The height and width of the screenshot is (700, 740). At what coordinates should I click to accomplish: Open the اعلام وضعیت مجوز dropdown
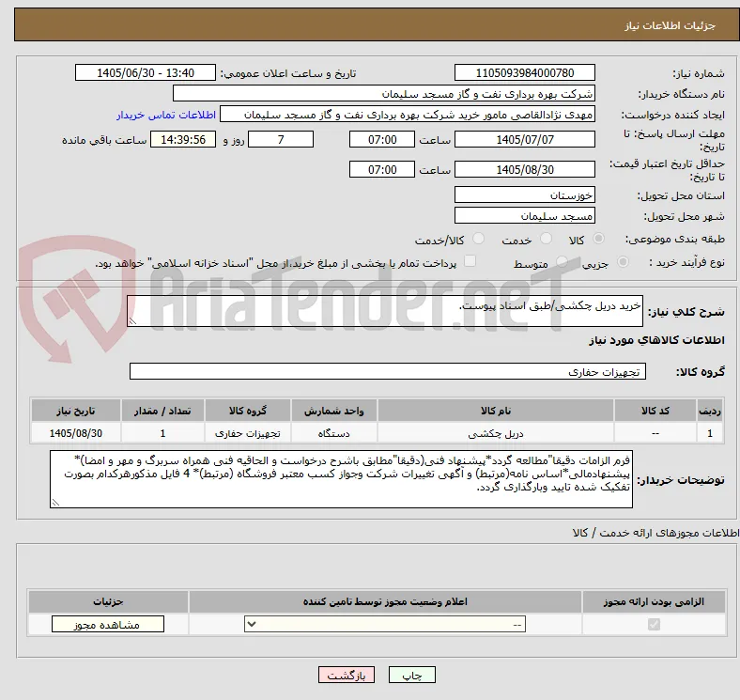[385, 625]
